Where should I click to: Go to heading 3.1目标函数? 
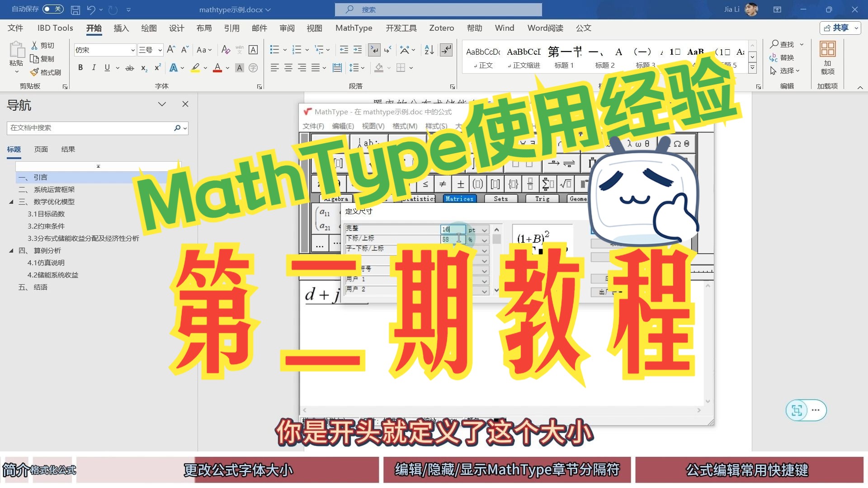tap(46, 214)
